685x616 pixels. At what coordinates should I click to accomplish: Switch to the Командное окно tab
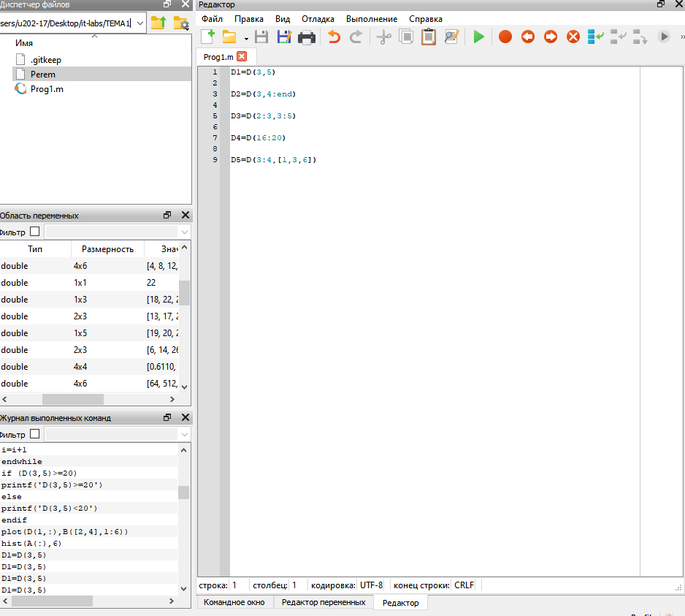(x=234, y=602)
